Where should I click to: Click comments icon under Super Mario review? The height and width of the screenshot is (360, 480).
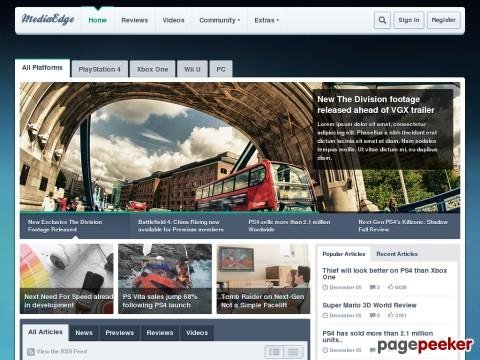point(372,315)
